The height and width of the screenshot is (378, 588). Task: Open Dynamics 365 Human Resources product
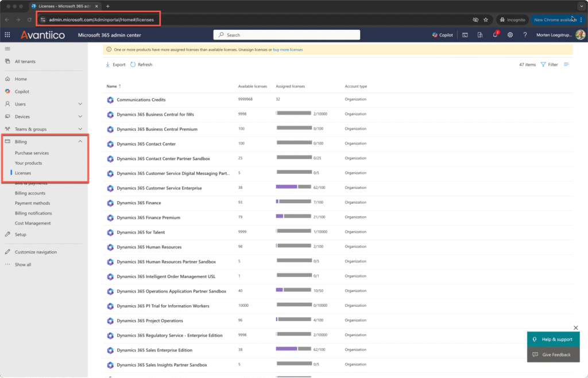click(x=149, y=247)
